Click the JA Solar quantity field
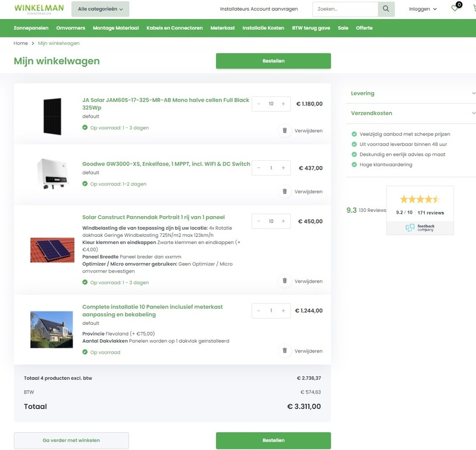 (x=271, y=104)
